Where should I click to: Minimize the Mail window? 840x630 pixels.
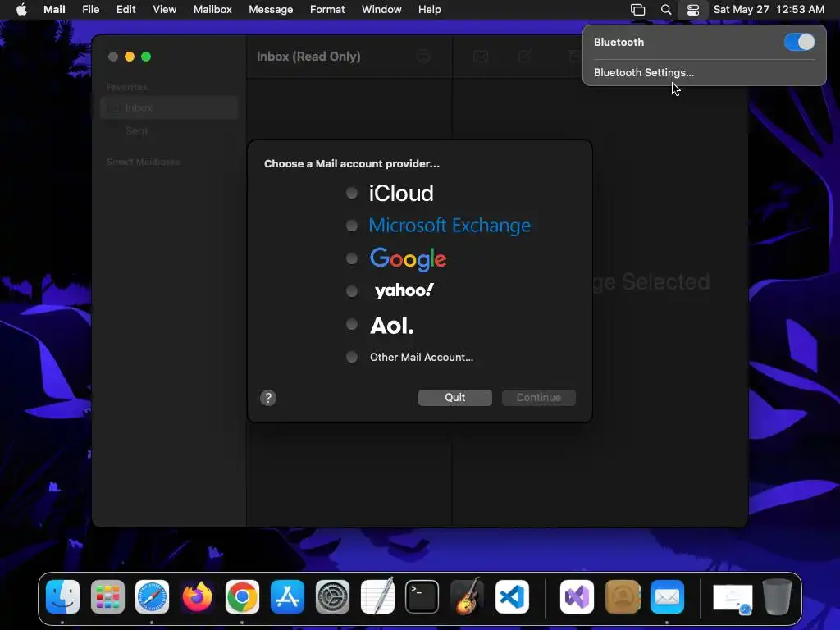(x=129, y=57)
